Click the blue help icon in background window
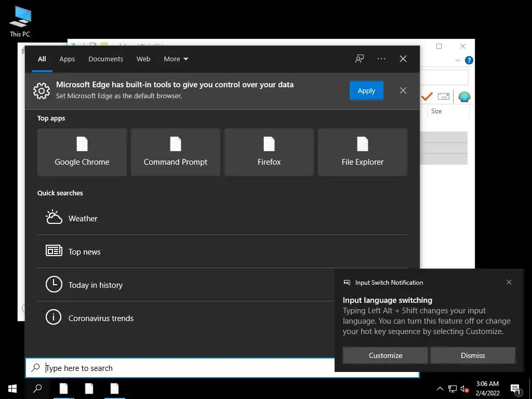Image resolution: width=532 pixels, height=399 pixels. coord(469,60)
